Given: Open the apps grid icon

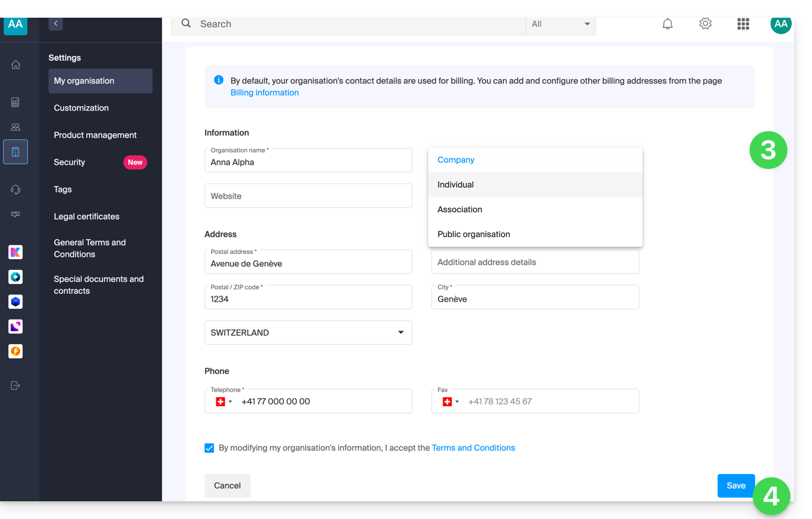Looking at the screenshot, I should click(x=743, y=24).
